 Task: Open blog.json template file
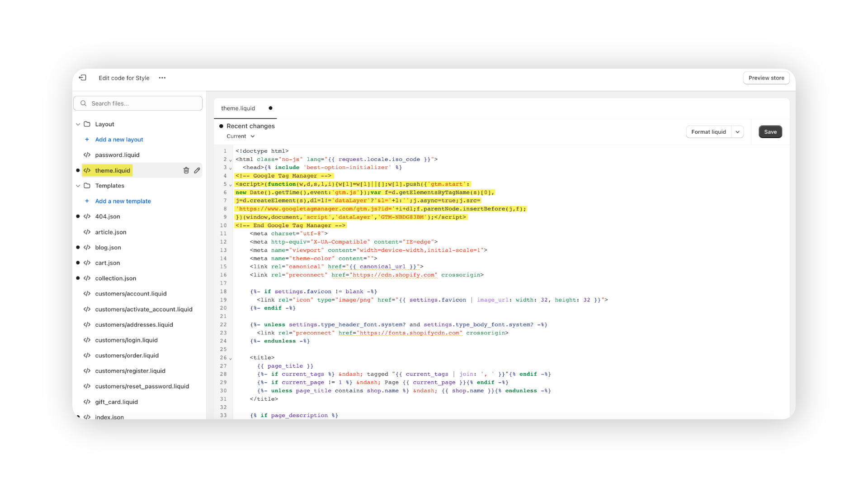pos(108,248)
